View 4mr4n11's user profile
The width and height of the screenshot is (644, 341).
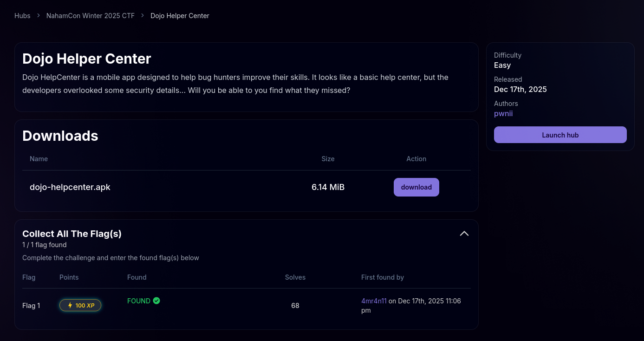coord(374,301)
